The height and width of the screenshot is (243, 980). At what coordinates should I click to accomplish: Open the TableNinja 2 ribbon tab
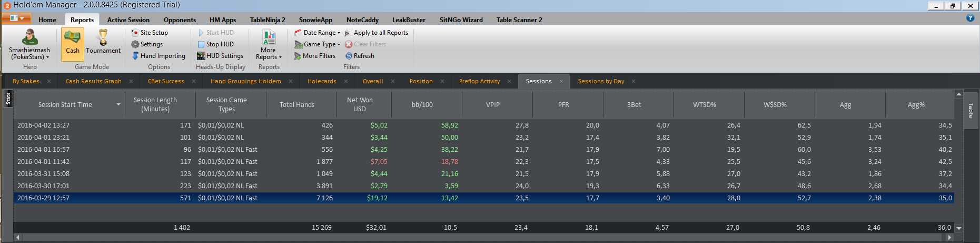tap(268, 20)
